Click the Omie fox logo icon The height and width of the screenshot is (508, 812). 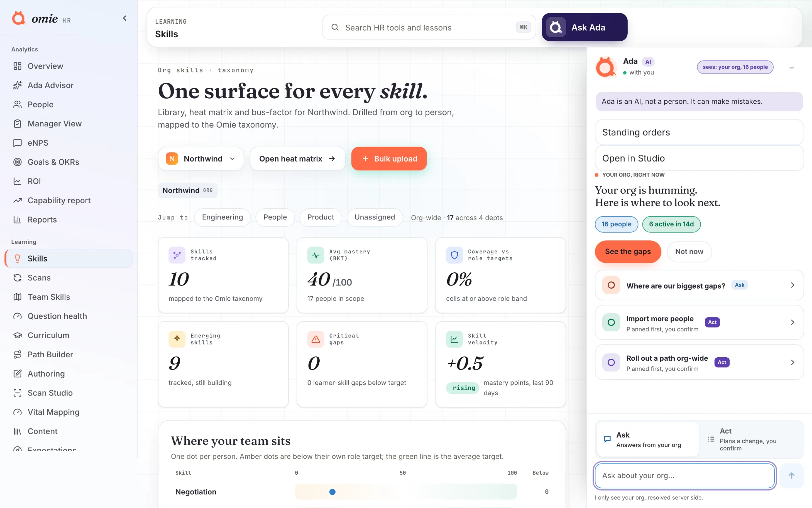click(x=19, y=18)
